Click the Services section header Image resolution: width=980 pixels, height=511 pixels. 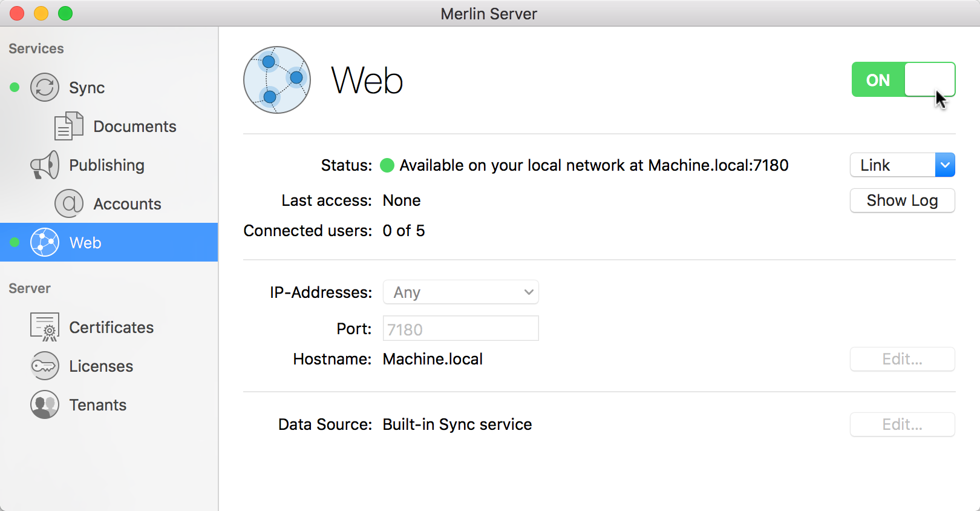pos(36,48)
